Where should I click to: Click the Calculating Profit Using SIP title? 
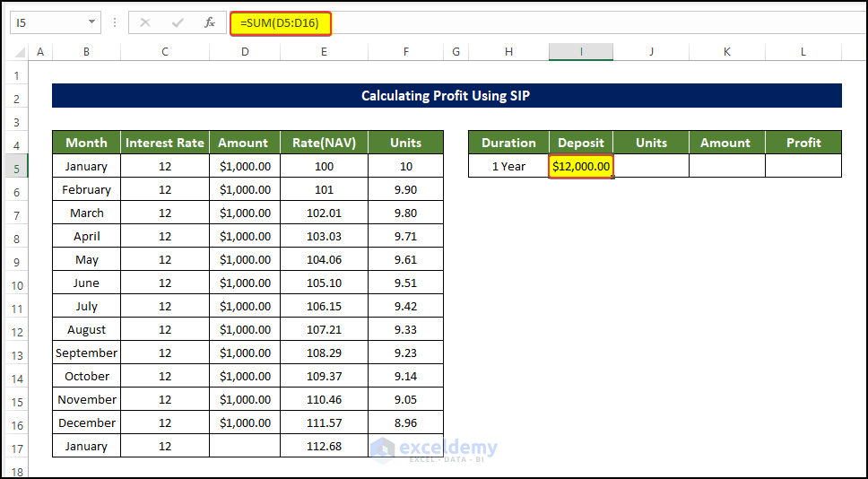tap(446, 96)
